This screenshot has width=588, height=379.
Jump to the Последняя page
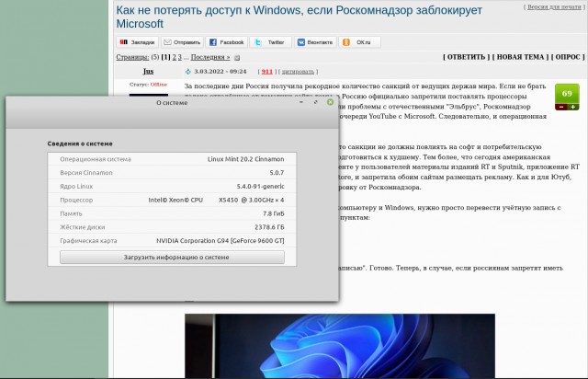coord(210,57)
